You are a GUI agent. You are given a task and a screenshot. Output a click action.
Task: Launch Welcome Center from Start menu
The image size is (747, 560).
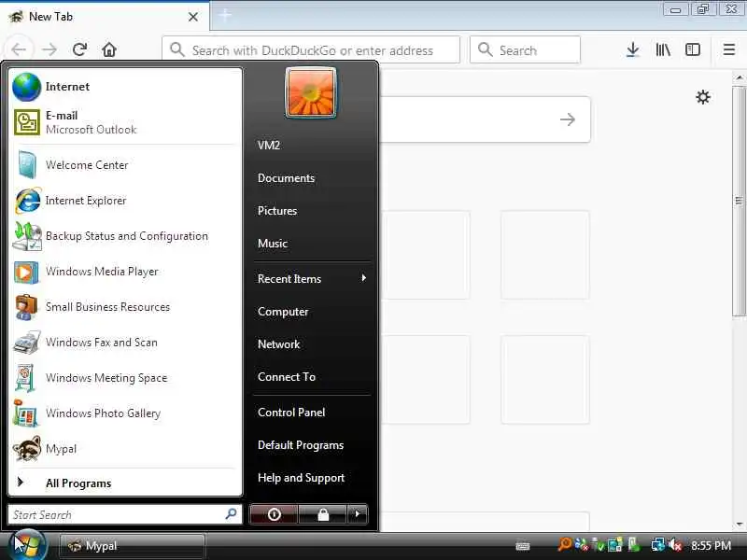pos(125,165)
